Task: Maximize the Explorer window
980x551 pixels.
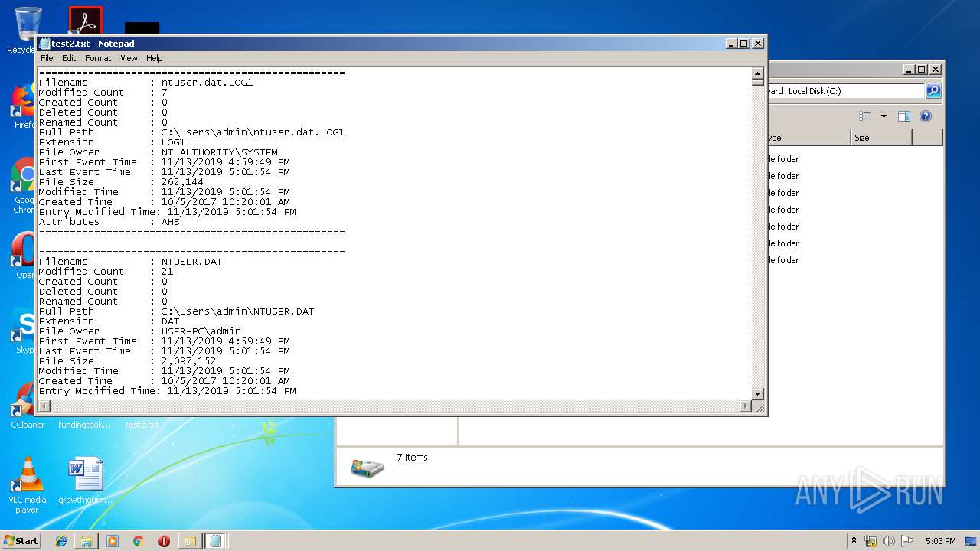Action: [922, 69]
